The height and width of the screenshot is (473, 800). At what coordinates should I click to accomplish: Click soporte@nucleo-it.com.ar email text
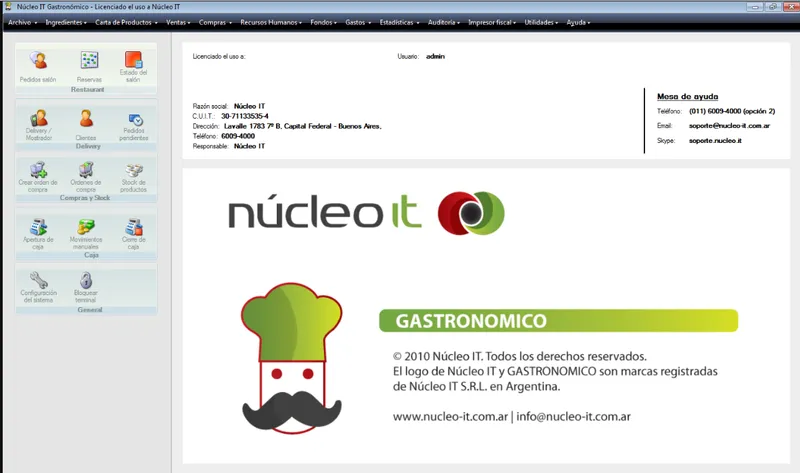click(x=729, y=126)
